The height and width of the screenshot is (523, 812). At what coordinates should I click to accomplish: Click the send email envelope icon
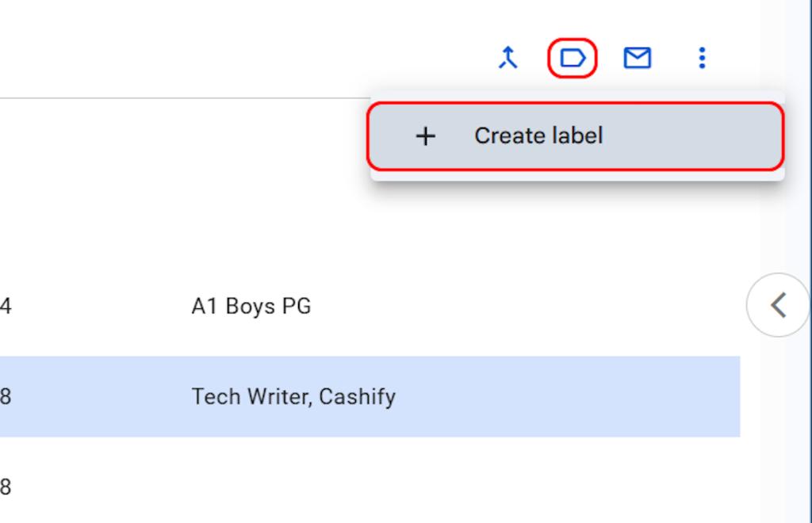(x=637, y=58)
